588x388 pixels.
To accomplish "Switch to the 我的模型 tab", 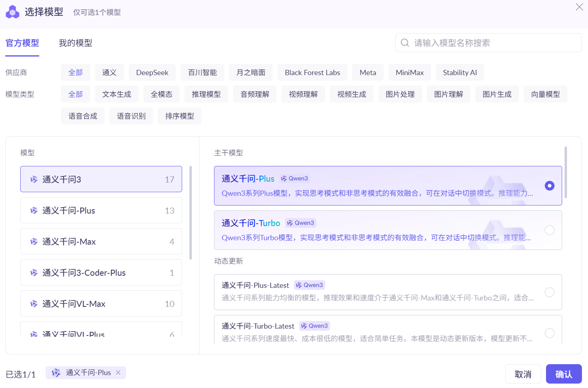I will pyautogui.click(x=76, y=43).
